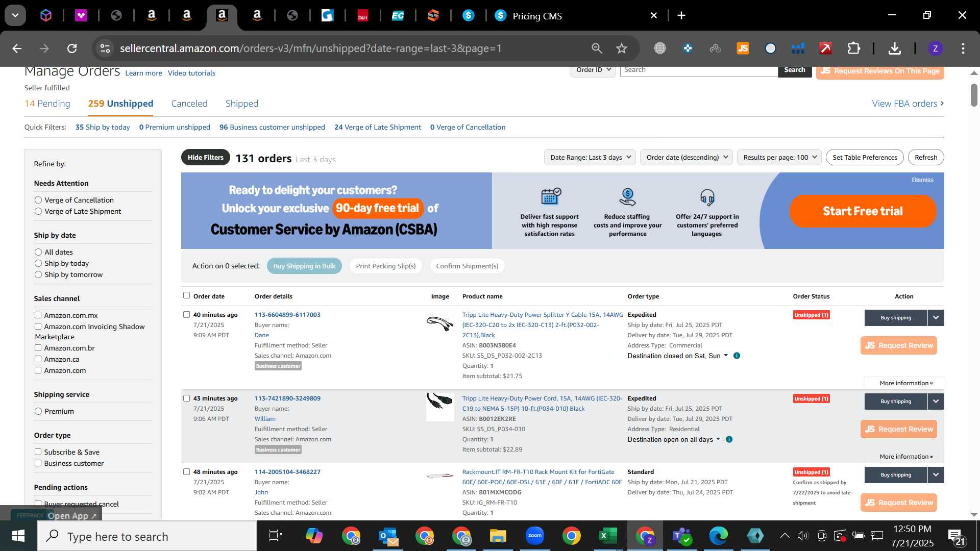Bookmark this page with the star icon
Screen dimensions: 980x551
[621, 48]
